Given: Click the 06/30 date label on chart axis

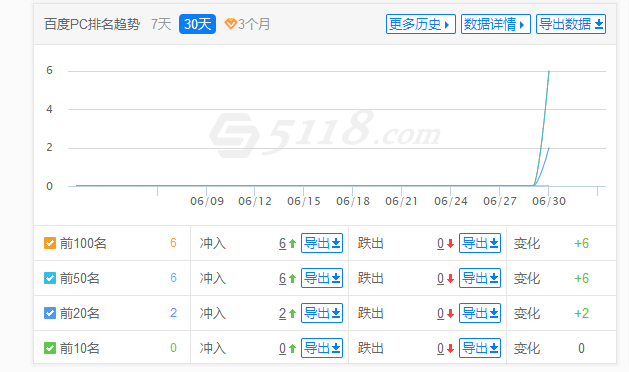Looking at the screenshot, I should click(x=549, y=201).
